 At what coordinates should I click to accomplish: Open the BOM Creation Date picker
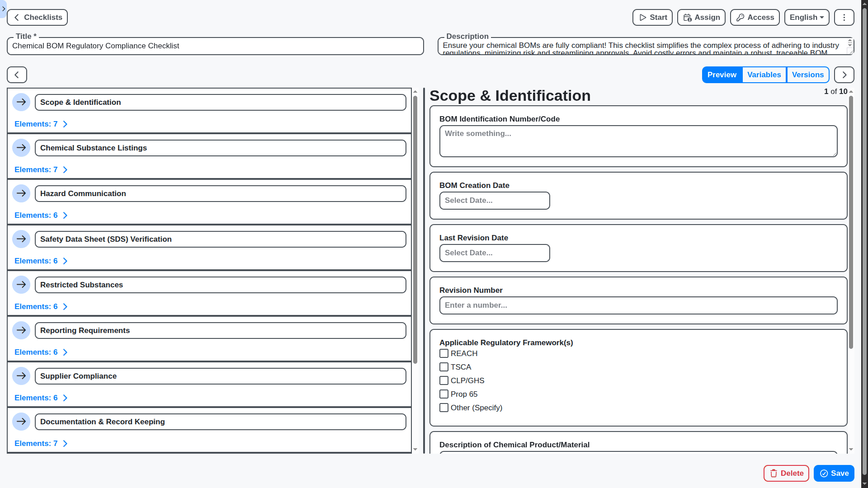pyautogui.click(x=494, y=200)
